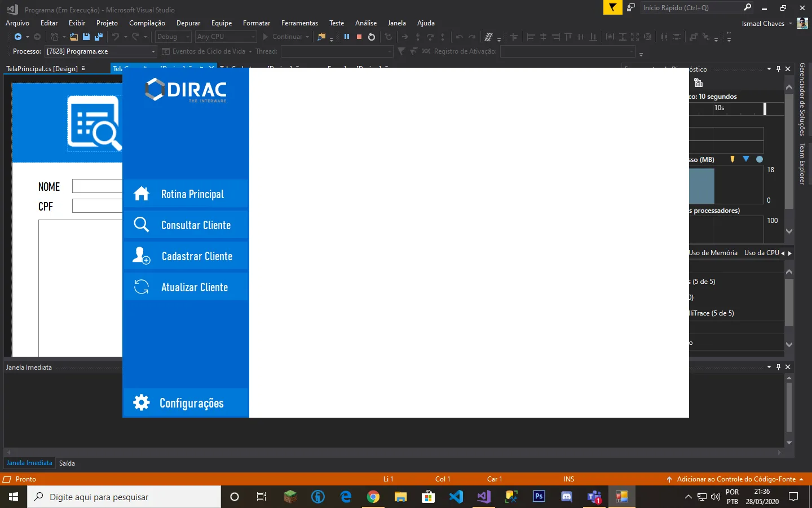Viewport: 812px width, 508px height.
Task: Toggle auto-hide pin on Janela Imediata panel
Action: click(778, 367)
